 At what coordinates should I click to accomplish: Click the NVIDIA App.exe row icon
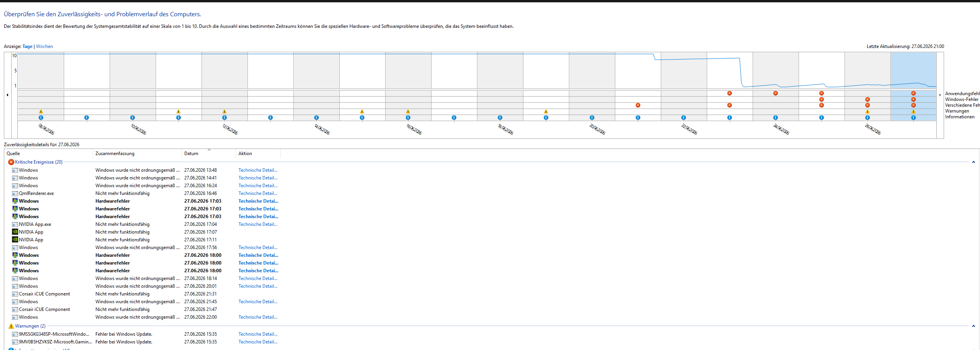[15, 224]
